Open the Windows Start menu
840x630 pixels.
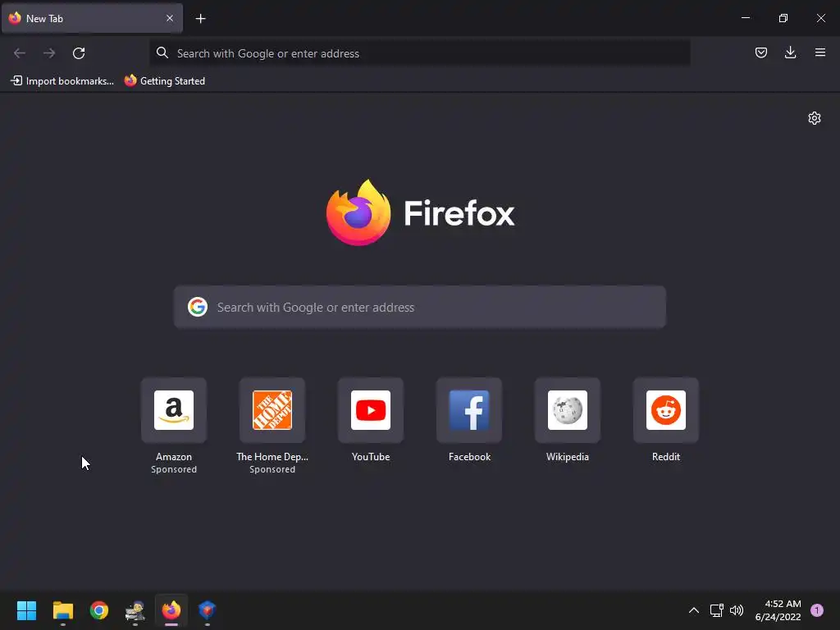pos(27,610)
